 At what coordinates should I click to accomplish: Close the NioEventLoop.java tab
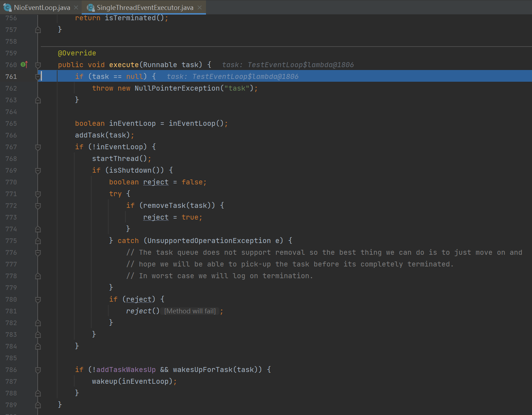[x=76, y=7]
